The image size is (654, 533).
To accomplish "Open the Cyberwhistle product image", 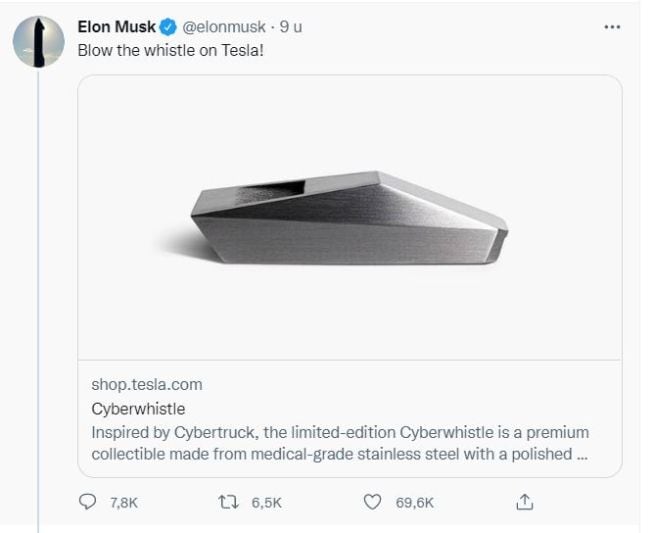I will (350, 217).
